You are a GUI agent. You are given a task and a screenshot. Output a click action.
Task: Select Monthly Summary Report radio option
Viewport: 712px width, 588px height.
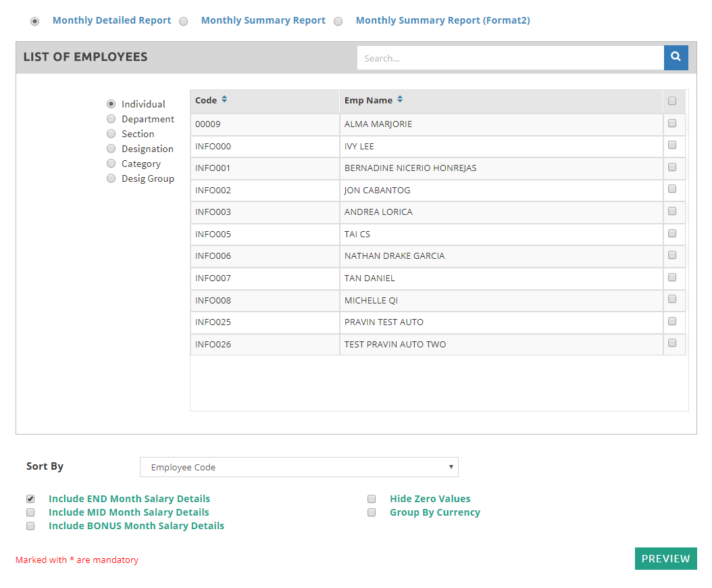click(184, 22)
